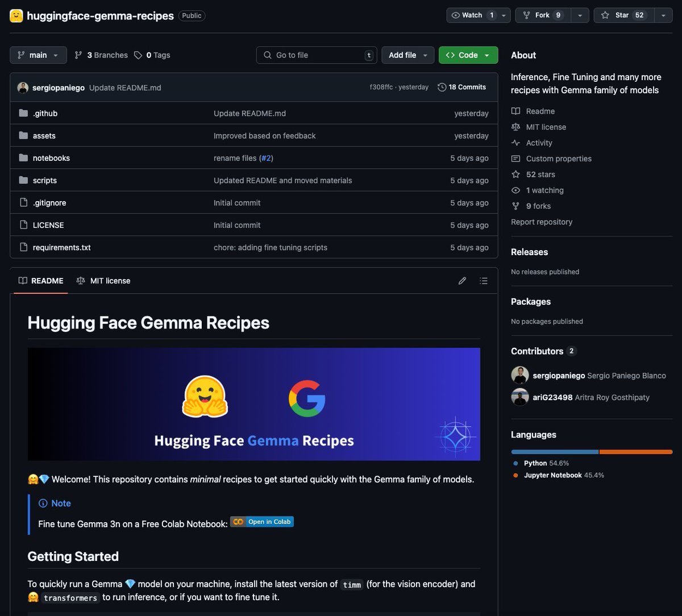The height and width of the screenshot is (616, 682).
Task: Click the tag icon beside 0 Tags
Action: coord(138,55)
